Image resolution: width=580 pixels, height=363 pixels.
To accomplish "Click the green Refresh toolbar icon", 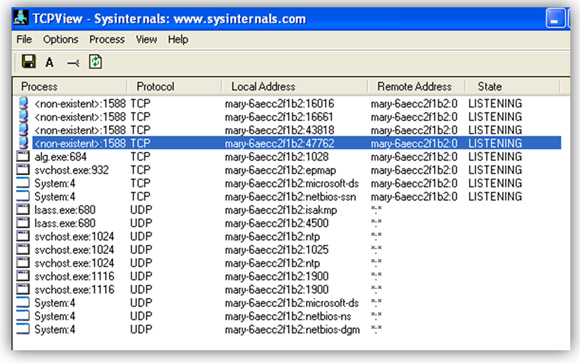I will 95,62.
